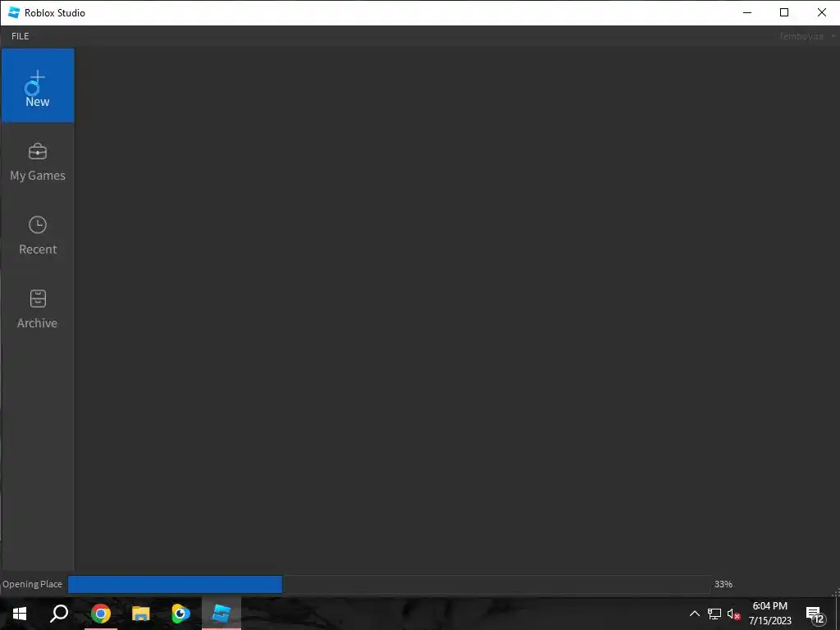This screenshot has width=840, height=630.
Task: Open the network status tray icon
Action: (714, 614)
